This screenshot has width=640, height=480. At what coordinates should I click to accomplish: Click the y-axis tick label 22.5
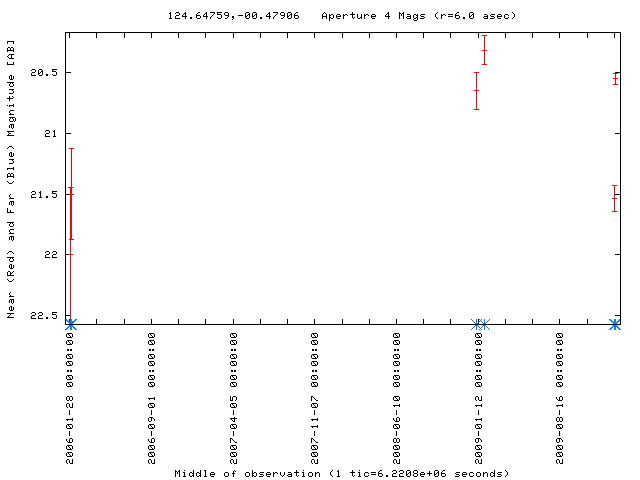tap(44, 316)
